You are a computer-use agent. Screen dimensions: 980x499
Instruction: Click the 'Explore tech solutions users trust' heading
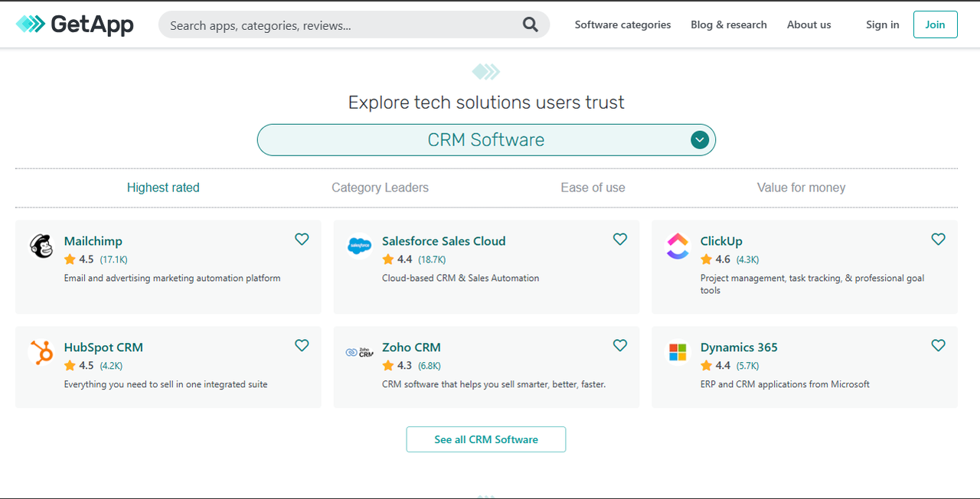486,103
